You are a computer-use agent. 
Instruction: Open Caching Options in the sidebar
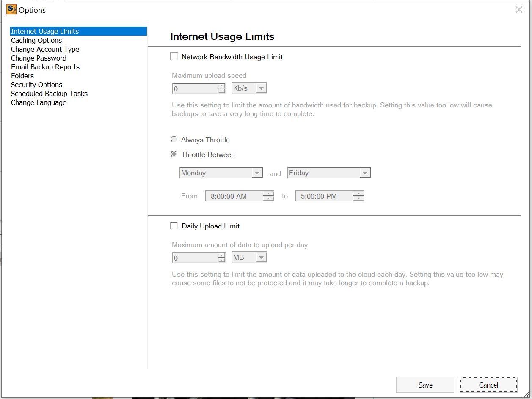pos(36,40)
